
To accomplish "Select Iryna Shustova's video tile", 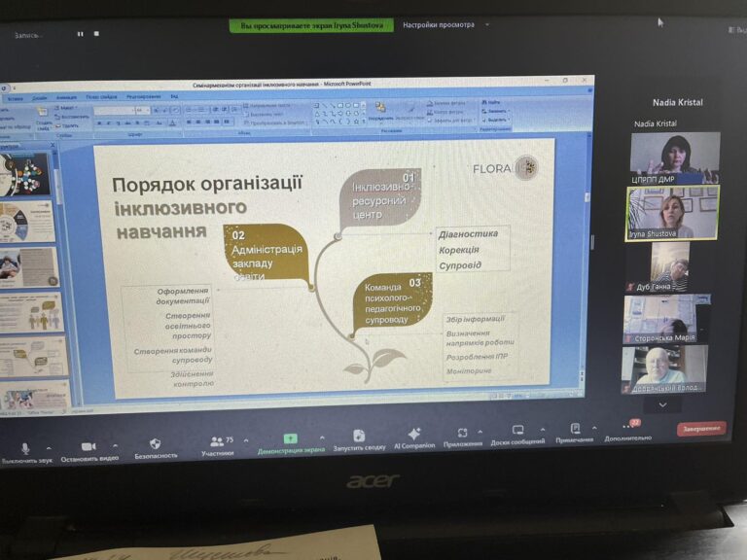I will click(x=672, y=213).
